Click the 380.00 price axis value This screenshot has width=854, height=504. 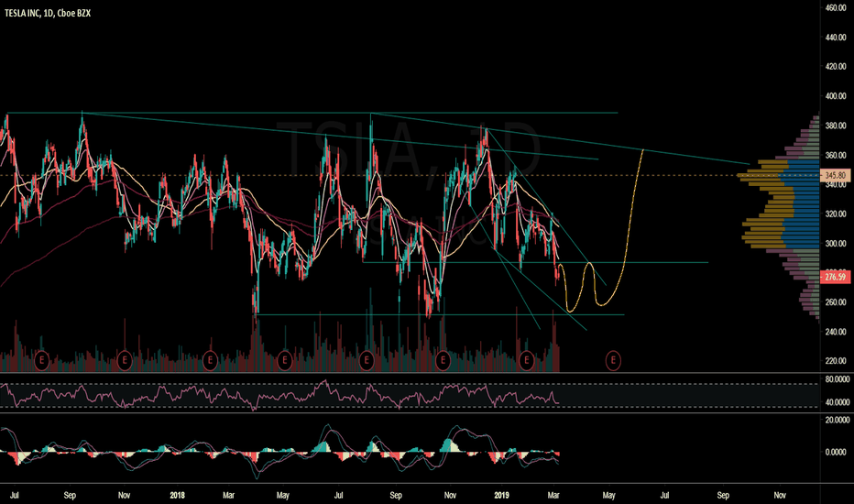[x=835, y=126]
